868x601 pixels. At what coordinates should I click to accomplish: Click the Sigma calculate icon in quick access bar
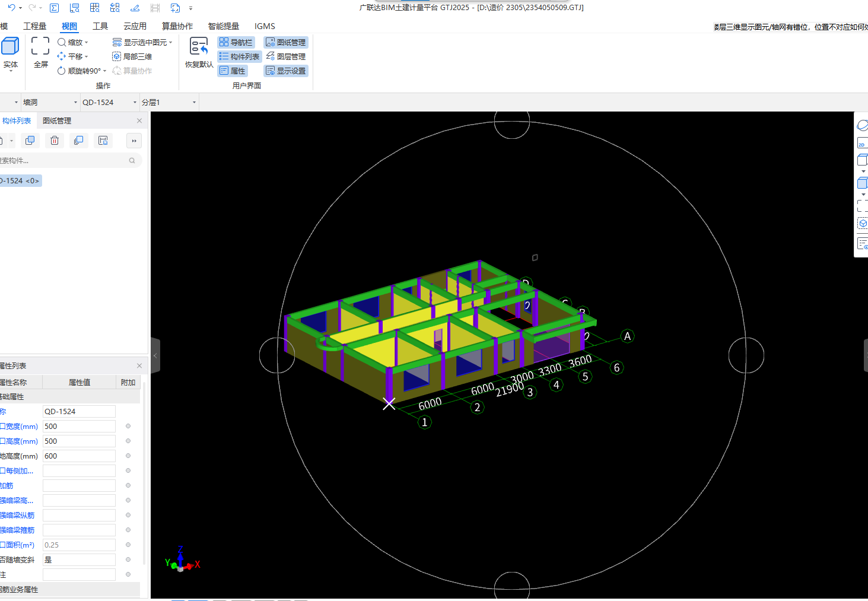(54, 8)
